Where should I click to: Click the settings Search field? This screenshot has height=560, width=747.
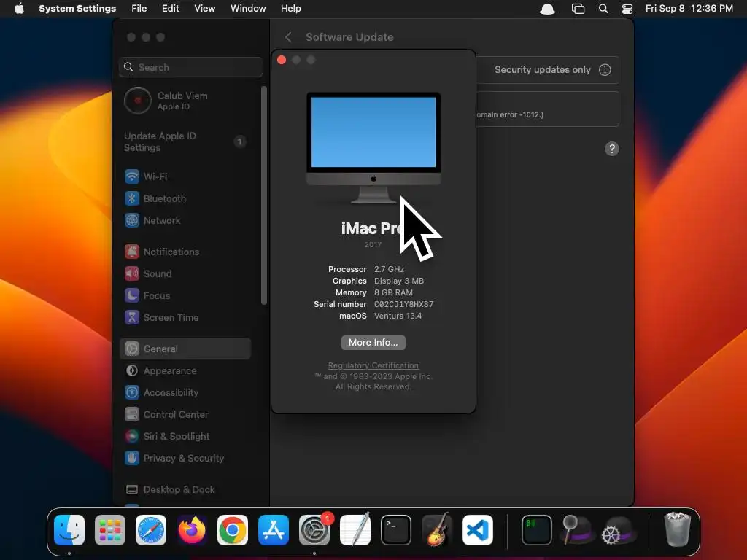click(x=190, y=67)
